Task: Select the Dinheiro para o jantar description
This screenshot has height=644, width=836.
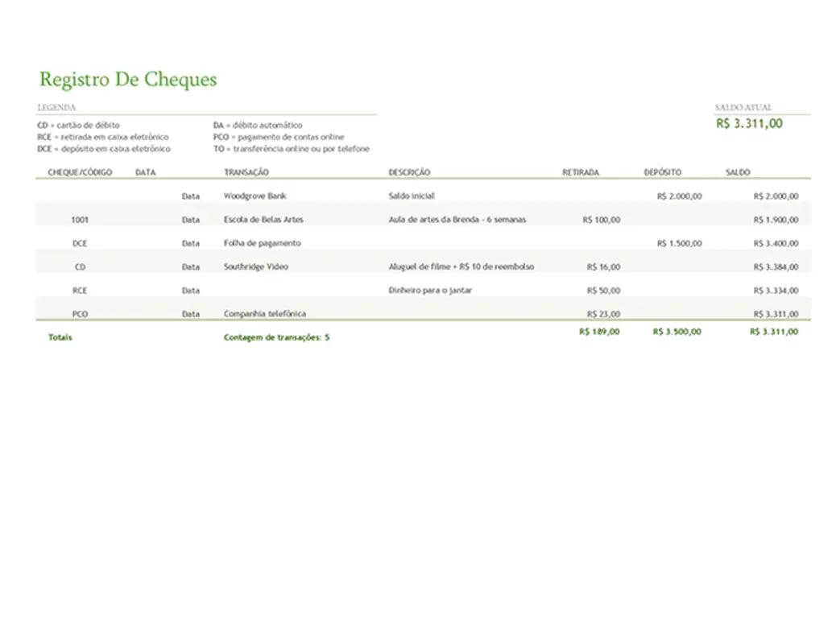Action: tap(431, 290)
